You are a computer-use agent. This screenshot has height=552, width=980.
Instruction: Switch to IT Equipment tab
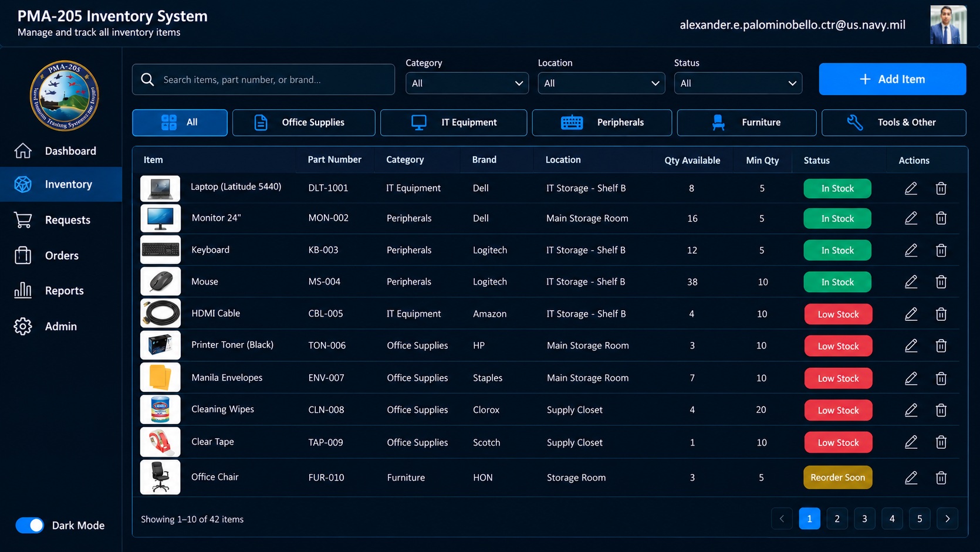[x=454, y=123]
